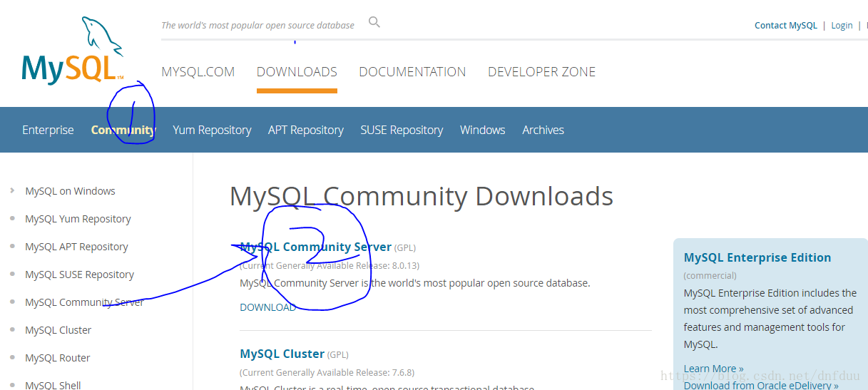868x390 pixels.
Task: Select Enterprise in the blue navigation bar
Action: coord(48,130)
